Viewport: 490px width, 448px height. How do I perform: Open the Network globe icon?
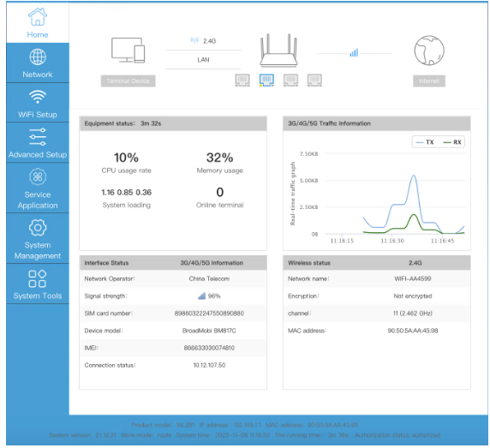coord(38,57)
